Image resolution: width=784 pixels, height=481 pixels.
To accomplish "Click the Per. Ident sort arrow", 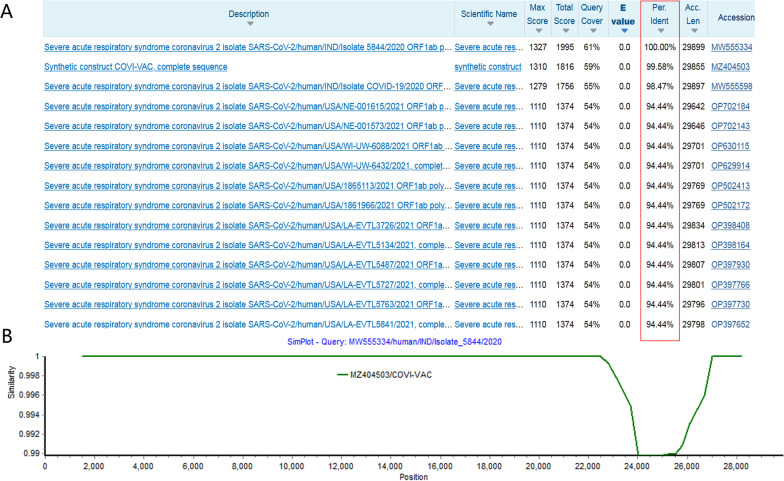I will pos(661,31).
